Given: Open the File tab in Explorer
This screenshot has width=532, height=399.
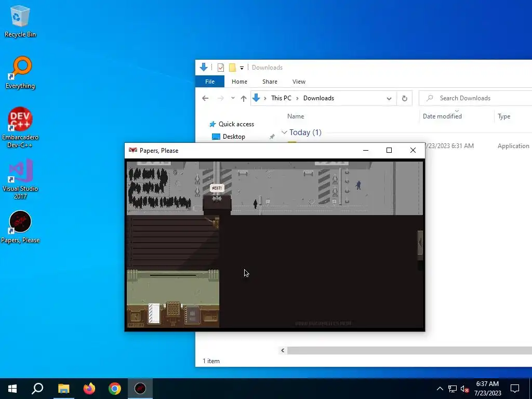Looking at the screenshot, I should [x=210, y=82].
